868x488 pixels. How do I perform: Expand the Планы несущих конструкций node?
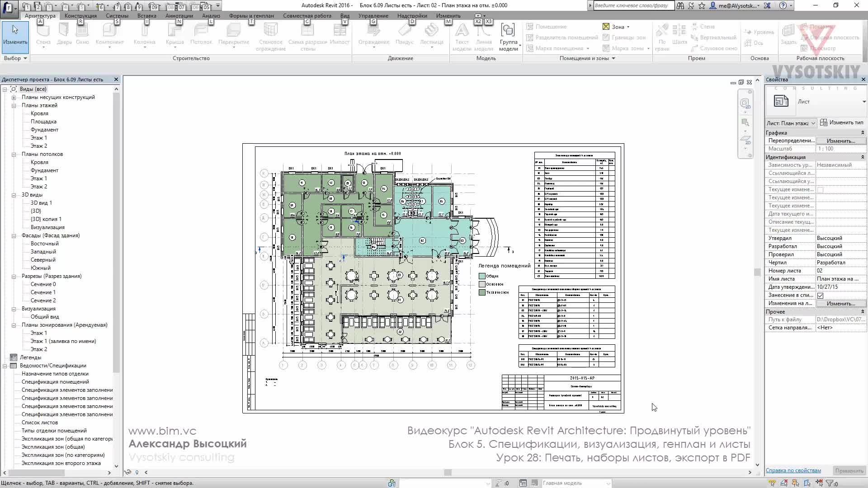[x=14, y=98]
